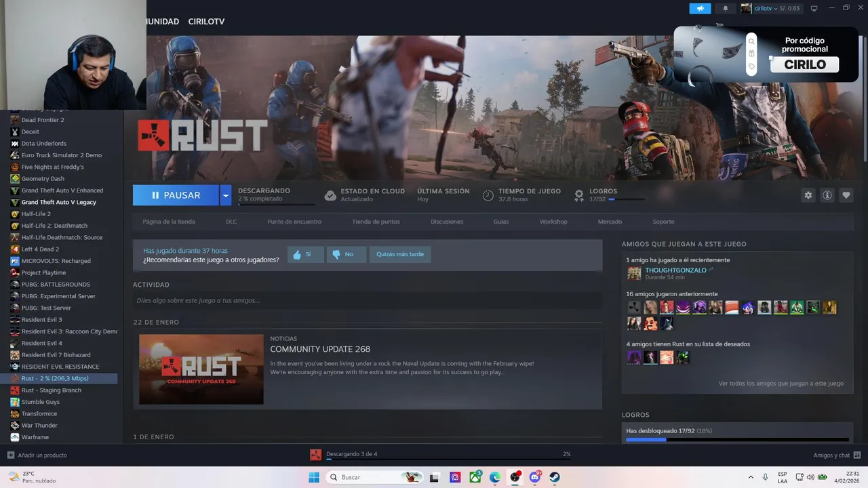Image resolution: width=868 pixels, height=488 pixels.
Task: Select Half-Life 2: Deathmatch
Action: (x=54, y=226)
